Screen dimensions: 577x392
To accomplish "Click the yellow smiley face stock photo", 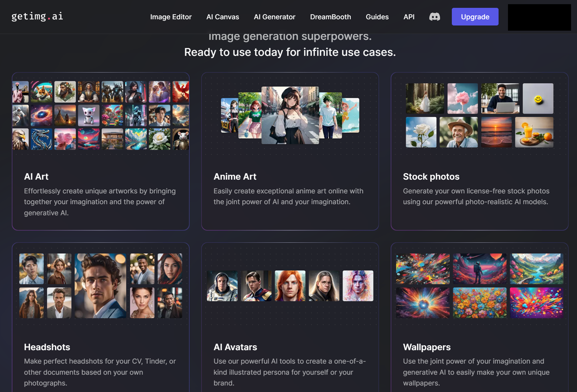I will click(538, 98).
